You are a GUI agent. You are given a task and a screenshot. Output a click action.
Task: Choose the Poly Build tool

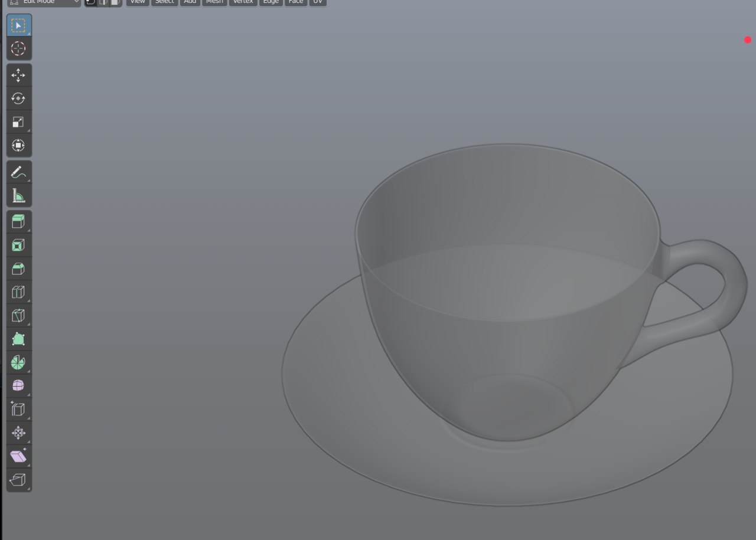(x=18, y=339)
